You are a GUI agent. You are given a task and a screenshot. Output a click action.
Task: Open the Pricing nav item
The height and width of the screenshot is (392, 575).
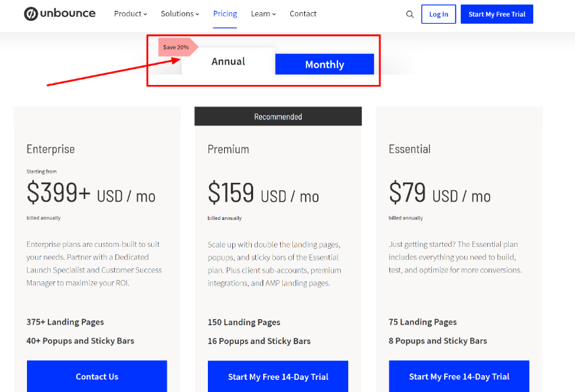point(225,13)
